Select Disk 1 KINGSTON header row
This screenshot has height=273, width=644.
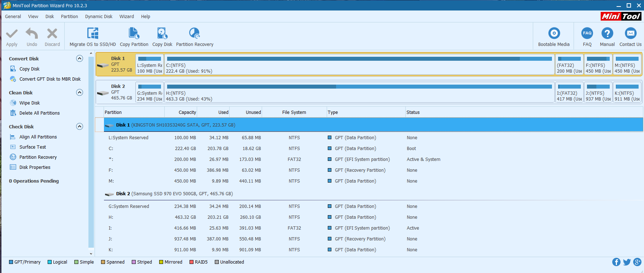tap(373, 125)
